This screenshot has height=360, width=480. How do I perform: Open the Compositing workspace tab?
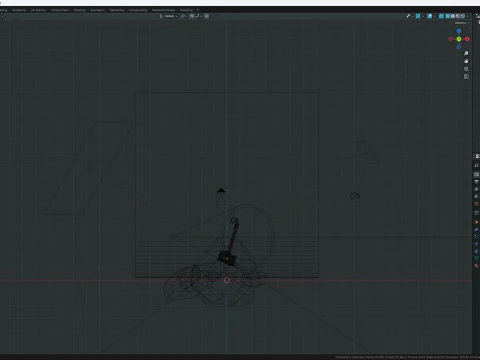click(x=138, y=10)
